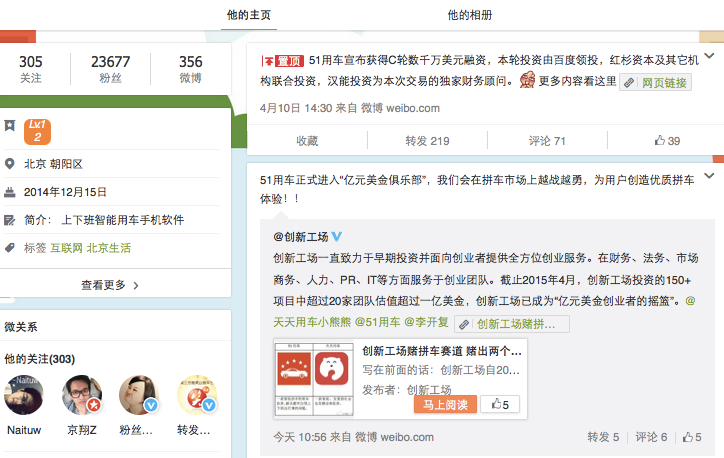
Task: Like the pinned post with 39 likes
Action: 667,140
